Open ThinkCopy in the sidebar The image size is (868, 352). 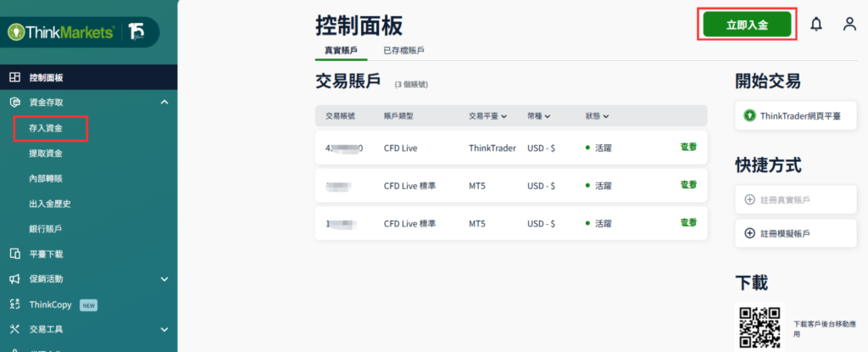(x=50, y=305)
